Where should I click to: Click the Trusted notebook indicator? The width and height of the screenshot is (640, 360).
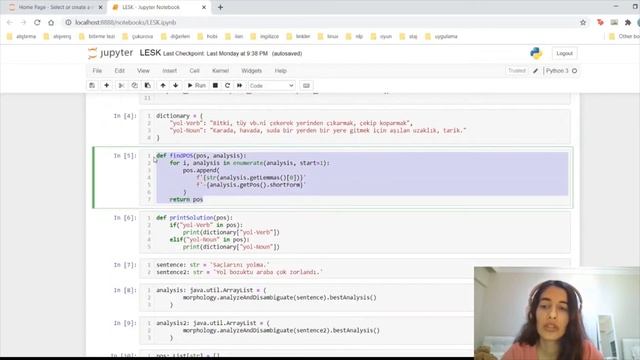coord(517,71)
